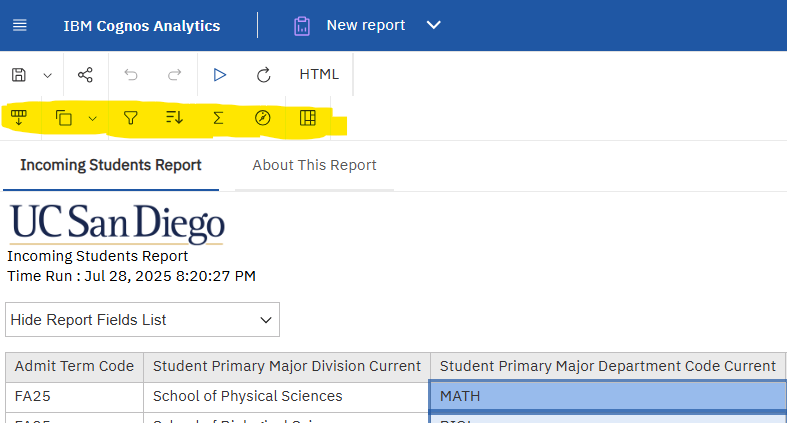Click the Save icon
This screenshot has height=423, width=787.
click(19, 75)
